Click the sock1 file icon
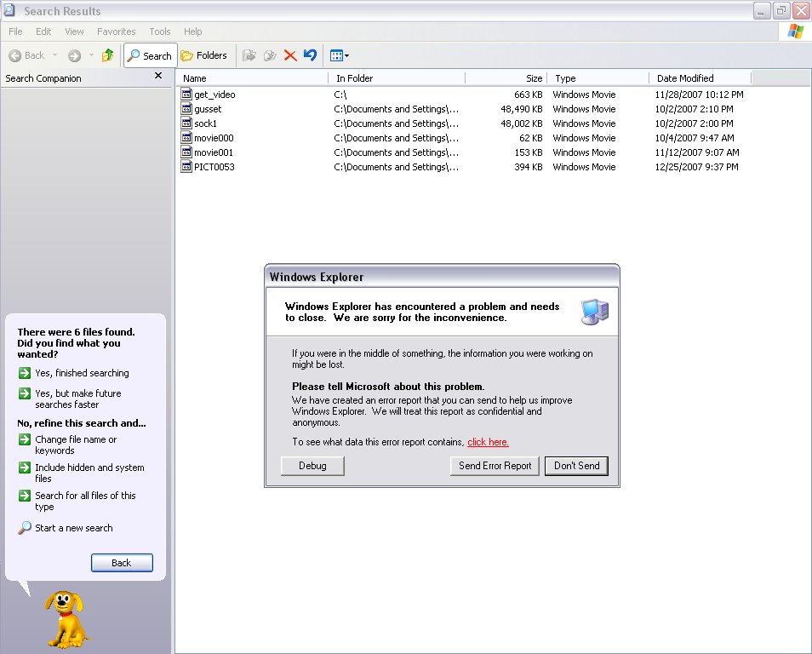Image resolution: width=812 pixels, height=654 pixels. (186, 123)
